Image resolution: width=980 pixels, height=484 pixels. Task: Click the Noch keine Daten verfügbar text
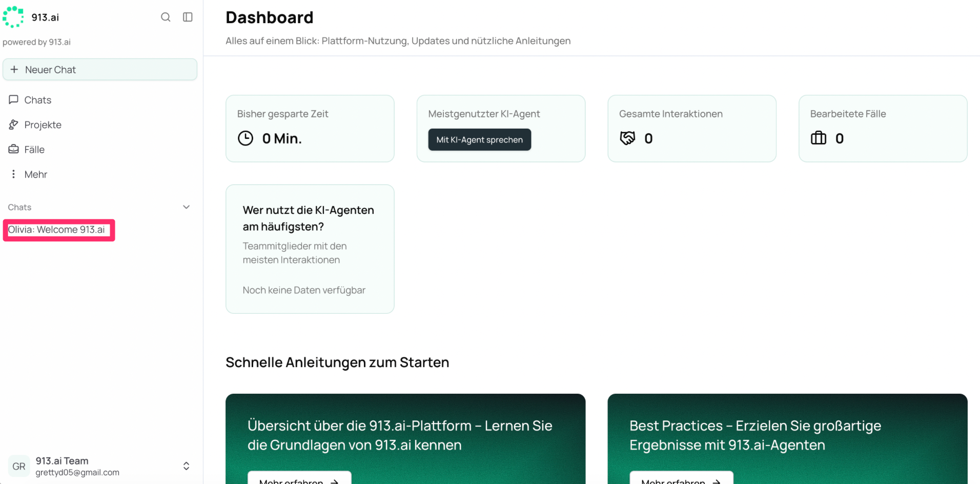click(304, 290)
